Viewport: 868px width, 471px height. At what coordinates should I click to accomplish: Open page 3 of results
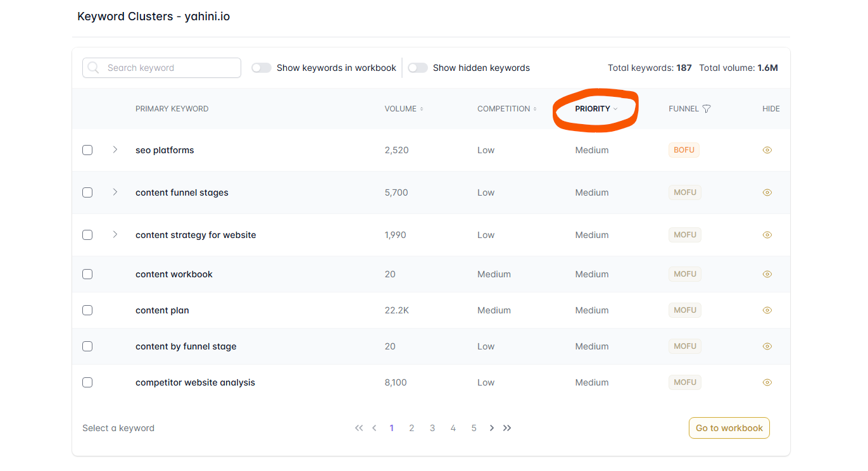432,428
